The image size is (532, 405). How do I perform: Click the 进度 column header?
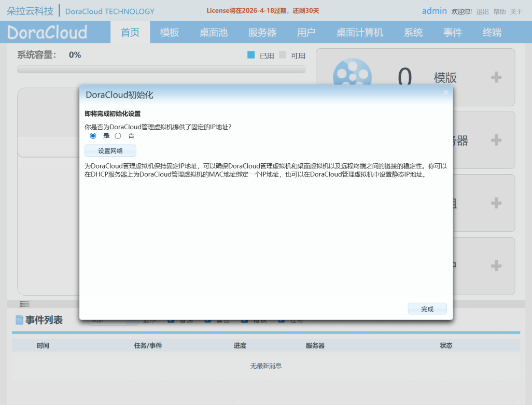[240, 345]
